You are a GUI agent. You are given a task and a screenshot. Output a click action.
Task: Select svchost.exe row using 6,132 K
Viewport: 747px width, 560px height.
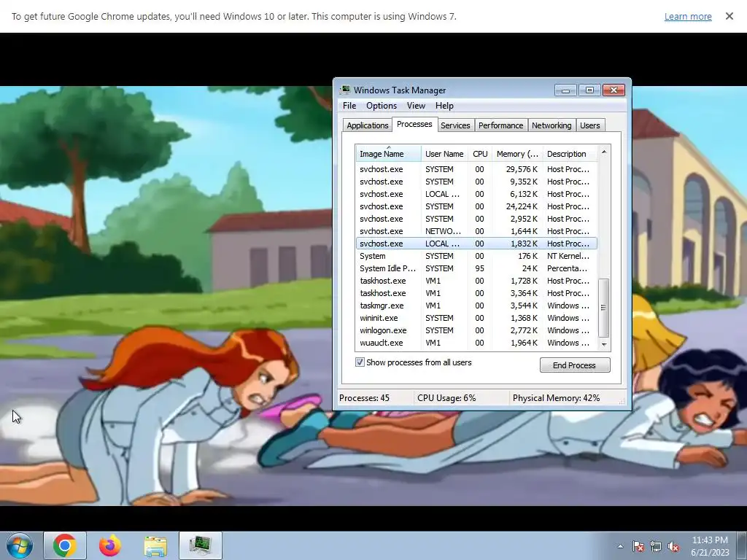tap(476, 194)
